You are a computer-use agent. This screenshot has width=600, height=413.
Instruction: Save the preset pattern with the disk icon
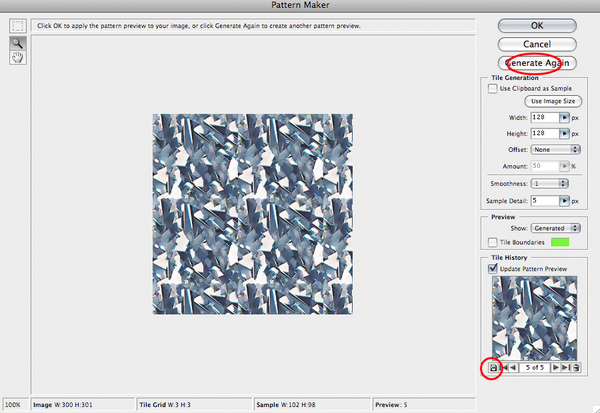tap(493, 368)
